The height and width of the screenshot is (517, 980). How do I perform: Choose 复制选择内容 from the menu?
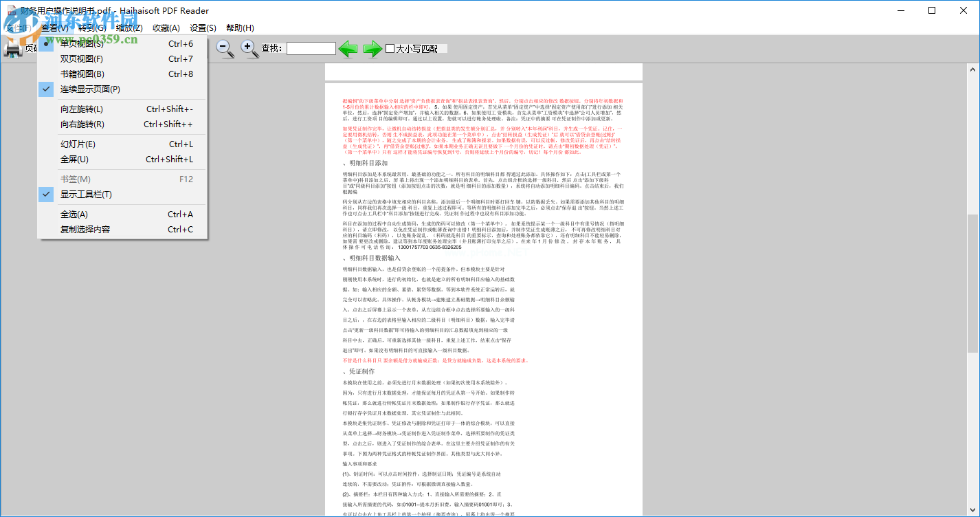(122, 230)
